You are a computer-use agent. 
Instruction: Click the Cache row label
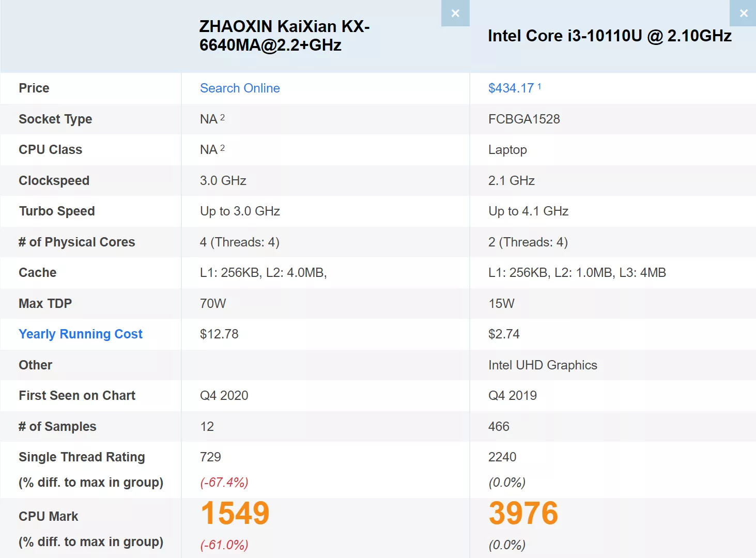tap(38, 273)
